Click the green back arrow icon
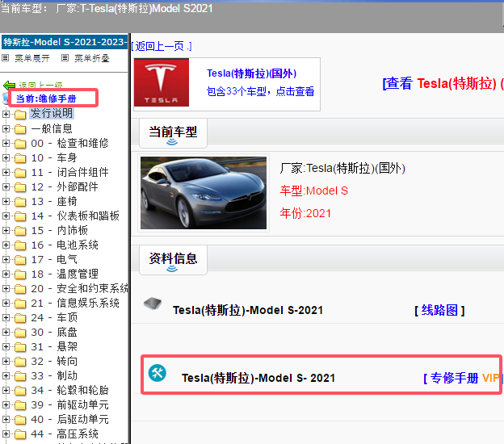 tap(10, 86)
